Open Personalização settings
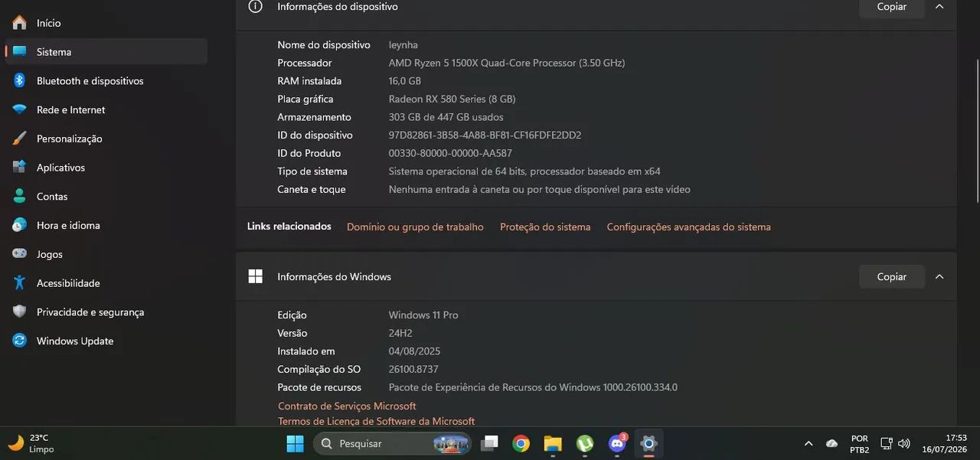The width and height of the screenshot is (980, 460). tap(106, 139)
